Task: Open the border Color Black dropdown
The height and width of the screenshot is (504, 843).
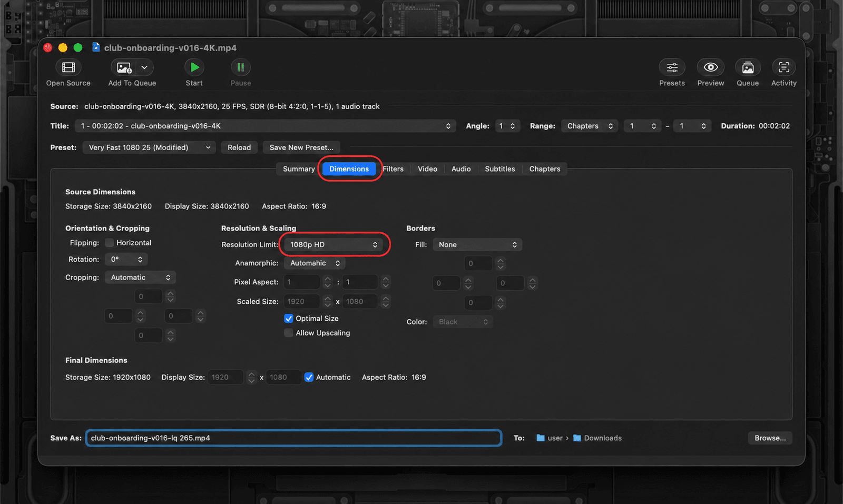Action: click(x=463, y=322)
